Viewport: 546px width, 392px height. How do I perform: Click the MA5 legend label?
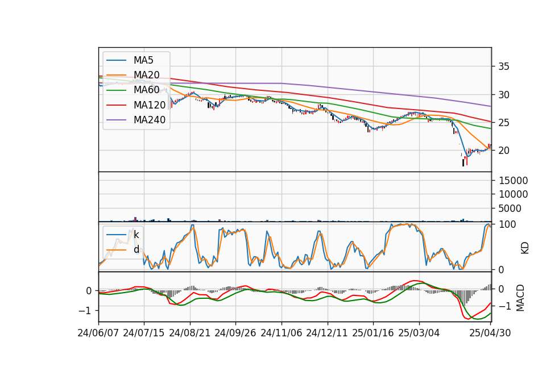143,60
